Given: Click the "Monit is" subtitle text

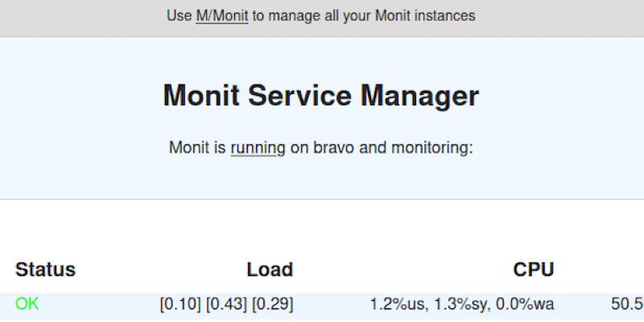Looking at the screenshot, I should [x=197, y=148].
